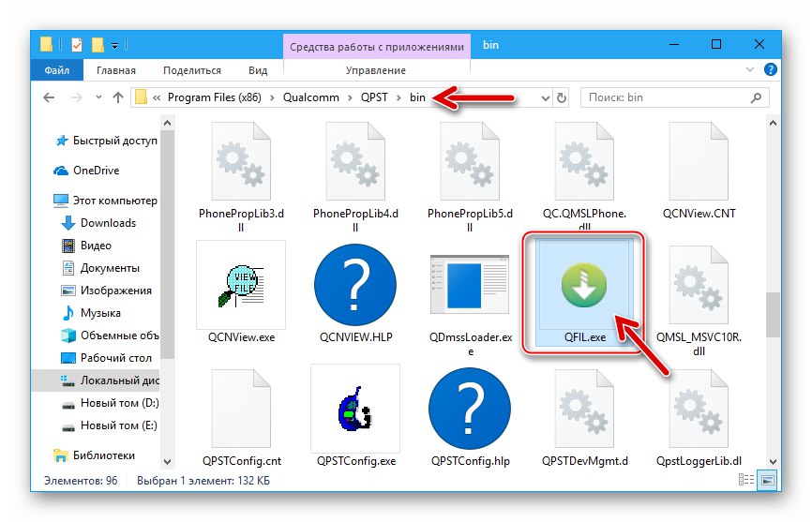The image size is (812, 522).
Task: Open Объемные объекты folder in sidebar
Action: pyautogui.click(x=110, y=336)
